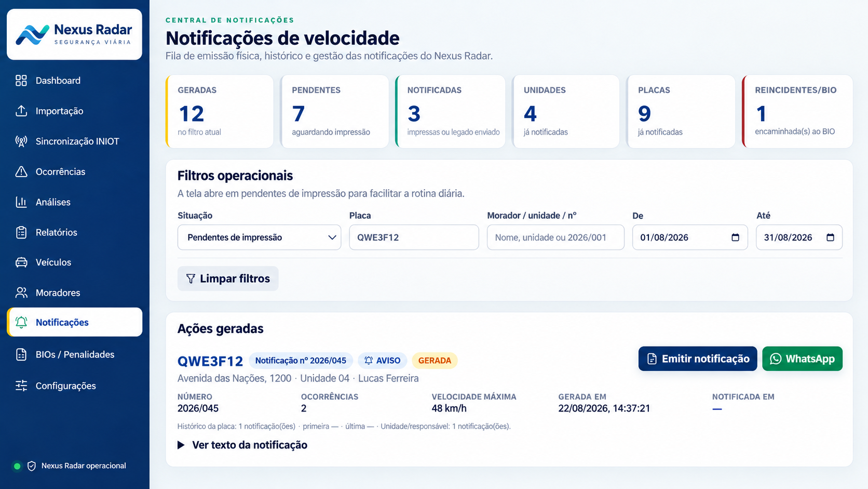
Task: Open the Situação dropdown
Action: (x=259, y=237)
